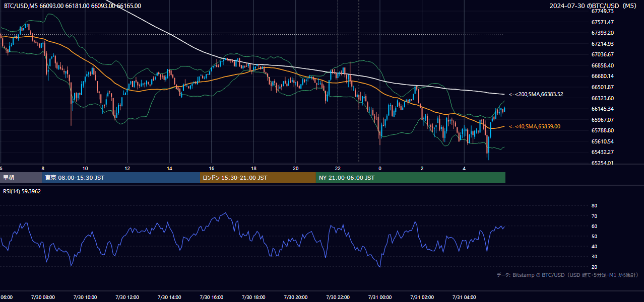
Task: Click the bottom time label 7/30 10:00
Action: pyautogui.click(x=85, y=297)
